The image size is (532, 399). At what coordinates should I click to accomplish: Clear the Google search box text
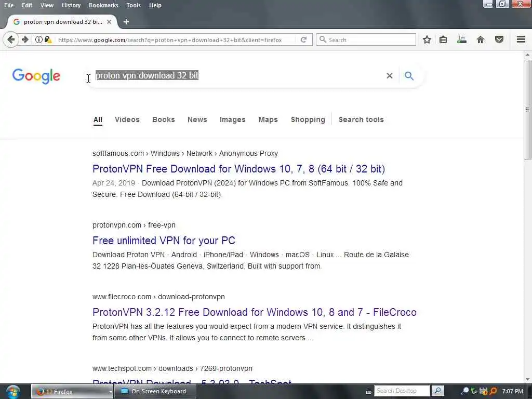point(390,76)
